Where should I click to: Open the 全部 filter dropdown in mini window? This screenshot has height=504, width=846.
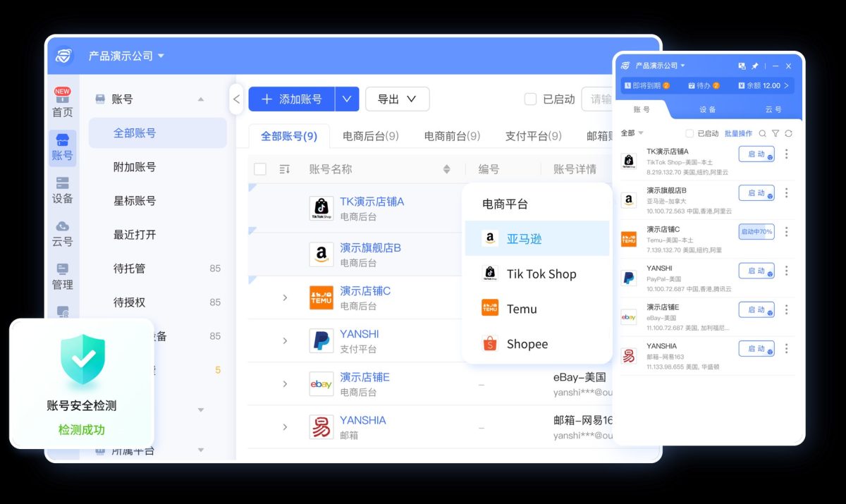(x=632, y=133)
